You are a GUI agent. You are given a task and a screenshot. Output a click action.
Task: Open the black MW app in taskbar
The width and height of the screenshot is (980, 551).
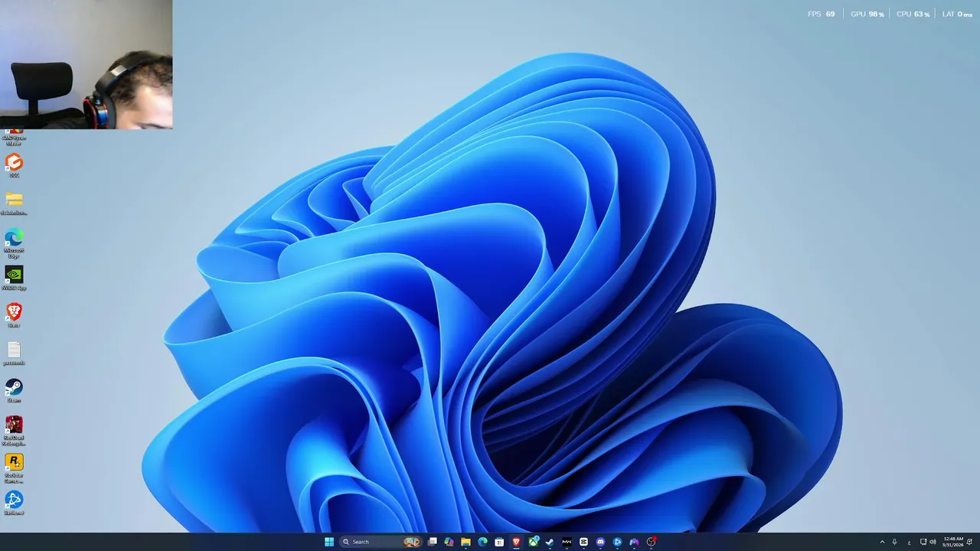[x=567, y=542]
